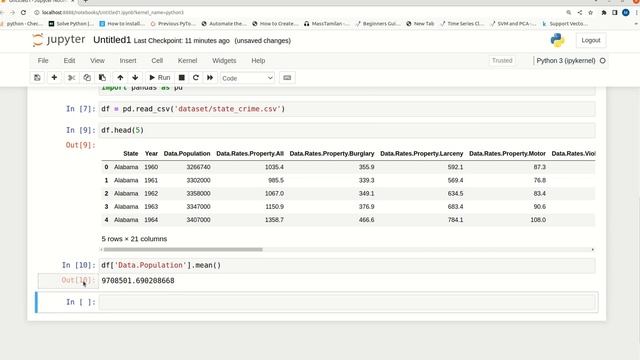Click the Logout button
This screenshot has width=640, height=360.
pyautogui.click(x=591, y=40)
